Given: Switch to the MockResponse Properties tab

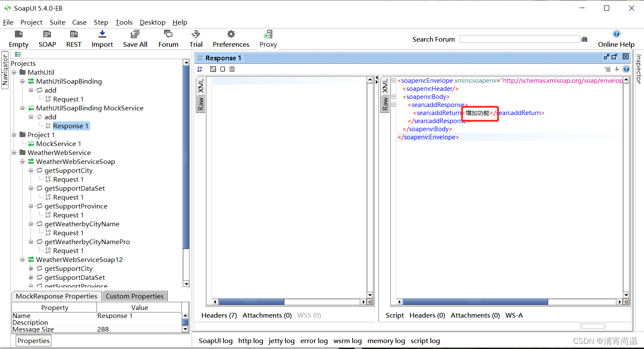Looking at the screenshot, I should [x=56, y=296].
